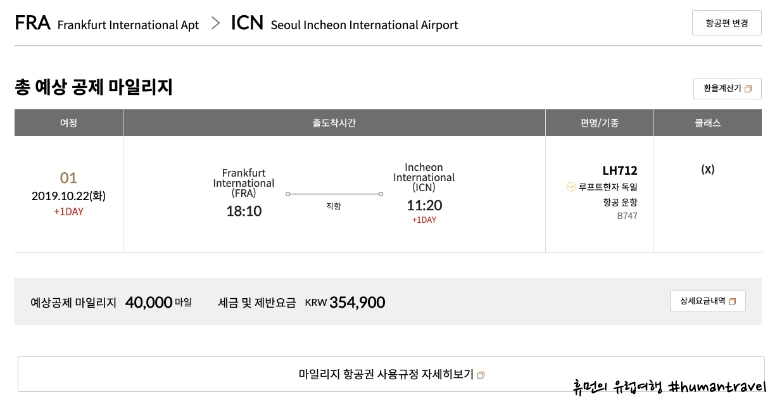Click the 11:20 arrival time
Screen dimensions: 770x402
tap(424, 205)
